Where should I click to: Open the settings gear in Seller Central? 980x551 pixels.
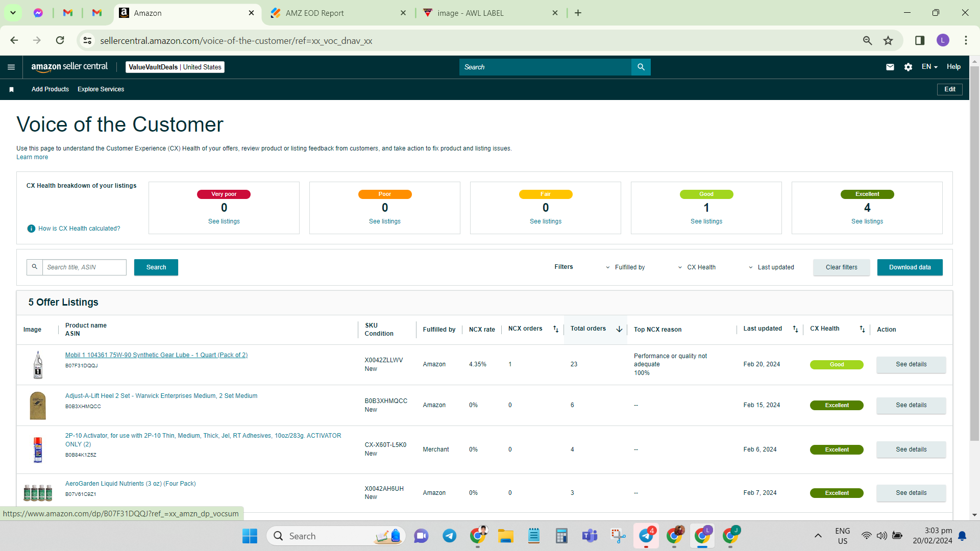[x=908, y=67]
